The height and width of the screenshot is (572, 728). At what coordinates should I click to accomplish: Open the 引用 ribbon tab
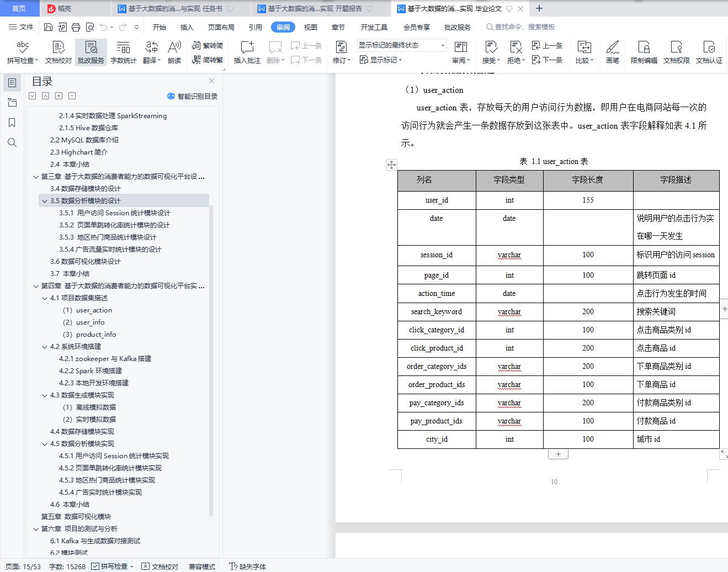(x=256, y=27)
